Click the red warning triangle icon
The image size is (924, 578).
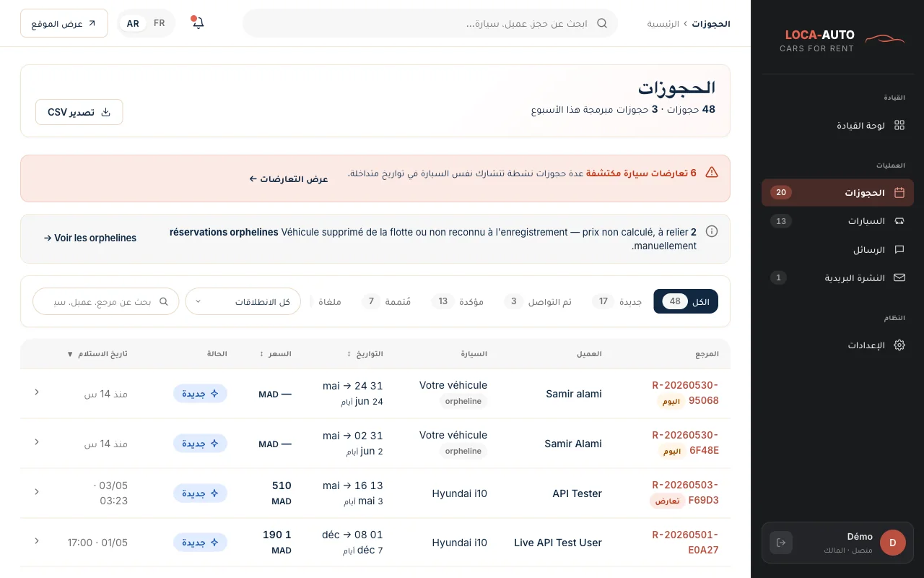712,172
